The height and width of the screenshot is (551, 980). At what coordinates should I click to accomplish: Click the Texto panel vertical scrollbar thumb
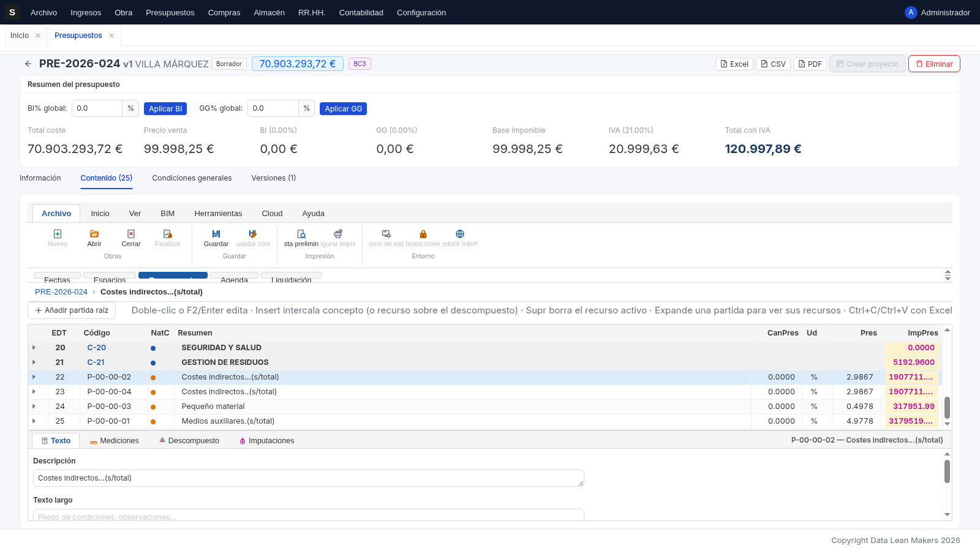tap(947, 471)
